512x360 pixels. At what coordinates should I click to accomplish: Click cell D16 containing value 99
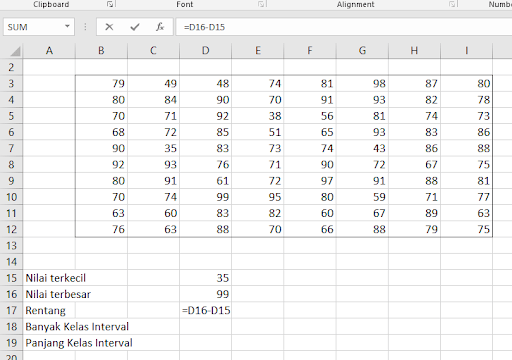point(206,294)
